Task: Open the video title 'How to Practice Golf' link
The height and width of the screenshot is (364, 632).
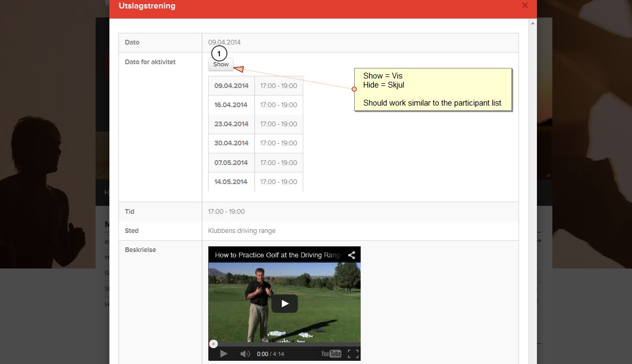Action: click(276, 255)
